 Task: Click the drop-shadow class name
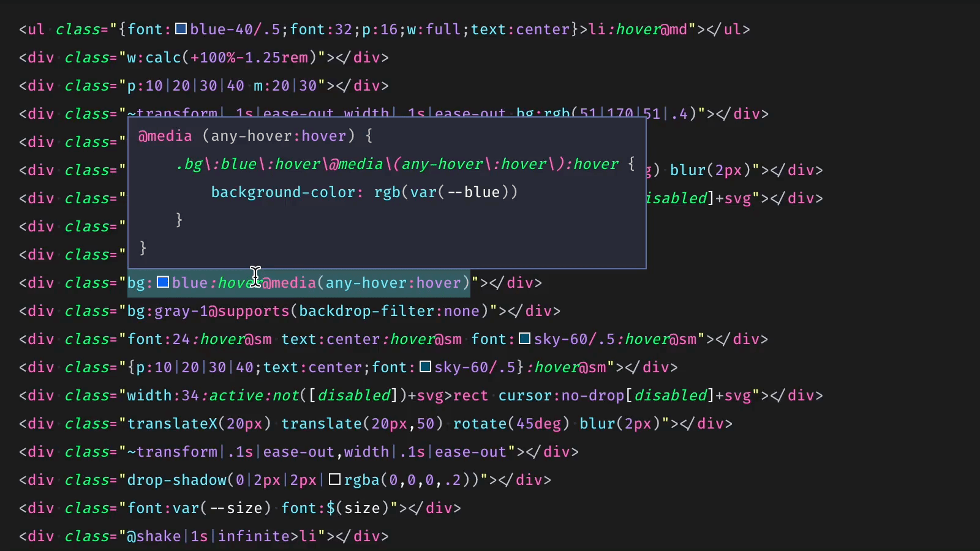(176, 479)
